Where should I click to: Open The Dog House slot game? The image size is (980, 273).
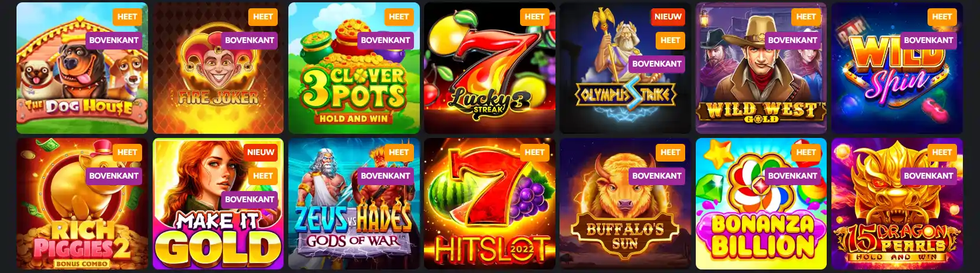coord(82,68)
